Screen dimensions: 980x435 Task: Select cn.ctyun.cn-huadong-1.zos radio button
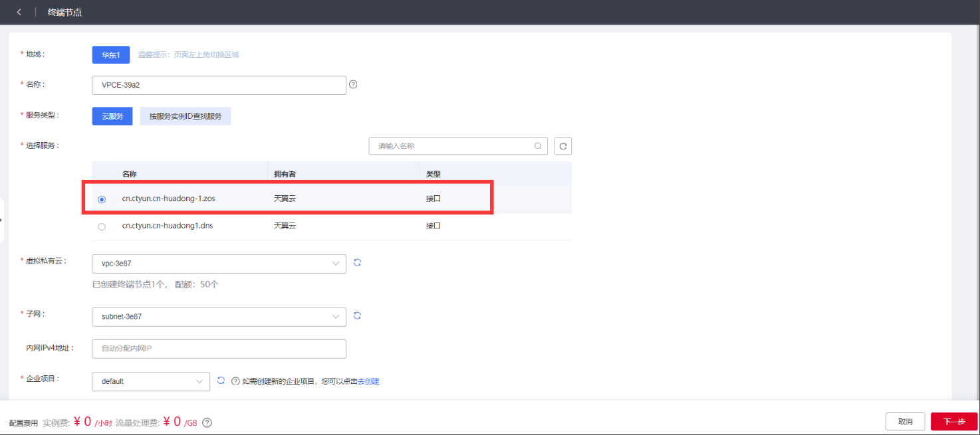[x=102, y=199]
